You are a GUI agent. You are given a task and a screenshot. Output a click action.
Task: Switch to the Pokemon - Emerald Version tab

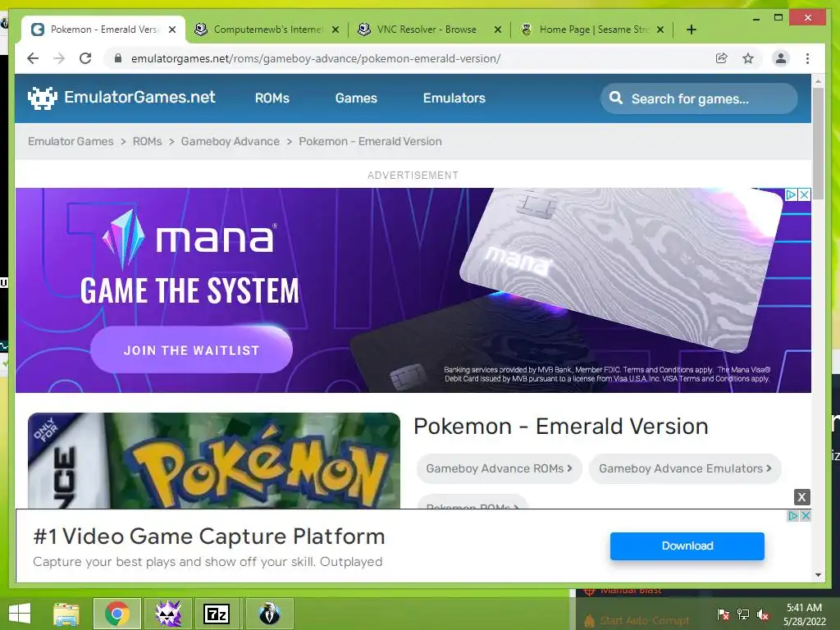pos(103,30)
